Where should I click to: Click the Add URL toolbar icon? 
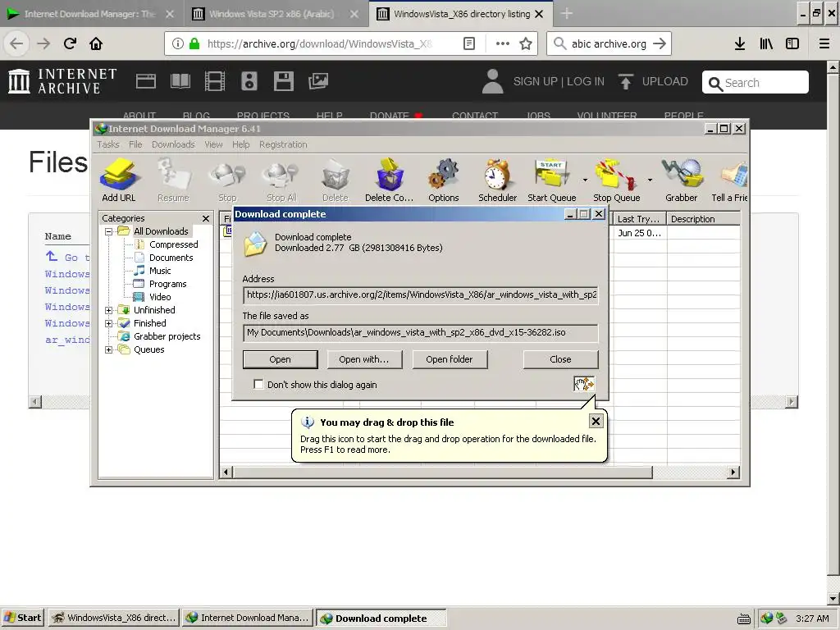(x=119, y=176)
